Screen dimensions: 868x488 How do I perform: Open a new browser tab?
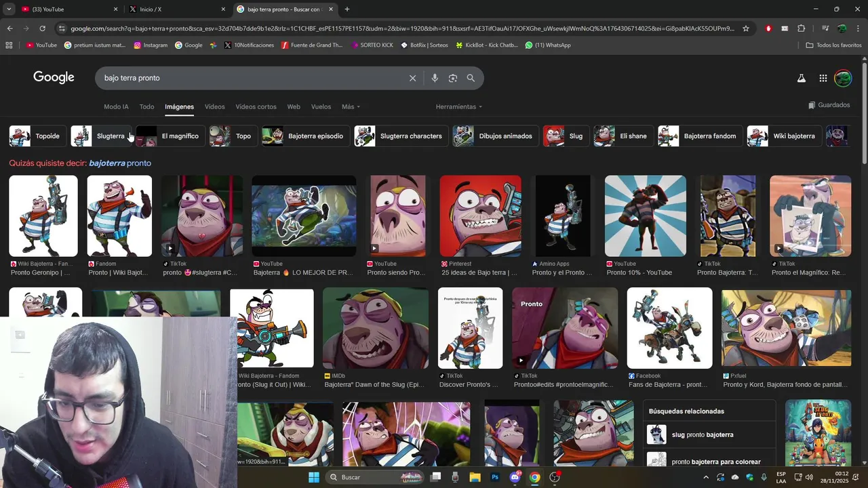click(x=347, y=9)
